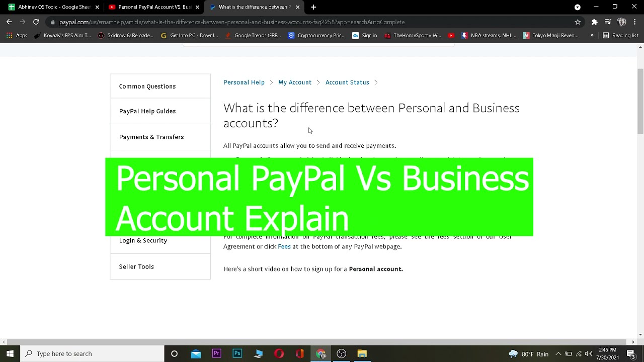Image resolution: width=644 pixels, height=362 pixels.
Task: Open Tokyo Manji Revengers bookmark
Action: point(551,35)
